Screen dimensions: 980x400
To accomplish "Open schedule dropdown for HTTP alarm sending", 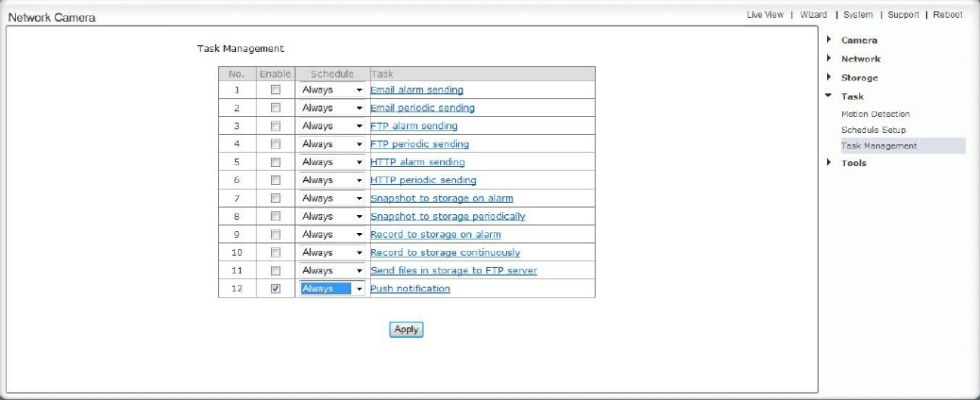I will click(332, 162).
